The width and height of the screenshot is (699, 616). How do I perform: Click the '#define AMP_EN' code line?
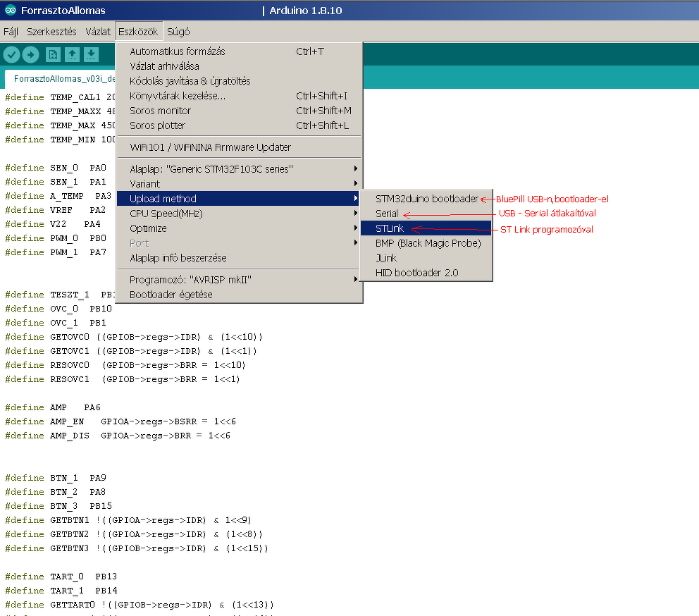click(120, 421)
